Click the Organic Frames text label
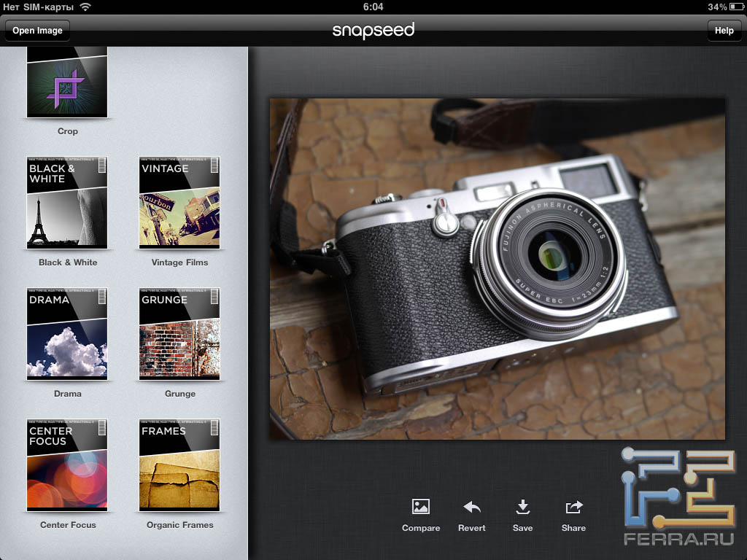 [x=179, y=525]
